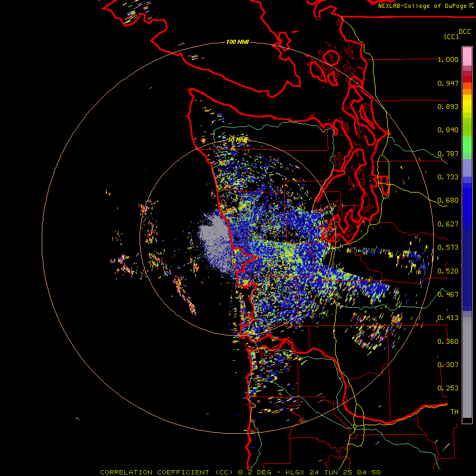This screenshot has width=476, height=476.
Task: Pick the yellow segment of color bar
Action: [467, 104]
